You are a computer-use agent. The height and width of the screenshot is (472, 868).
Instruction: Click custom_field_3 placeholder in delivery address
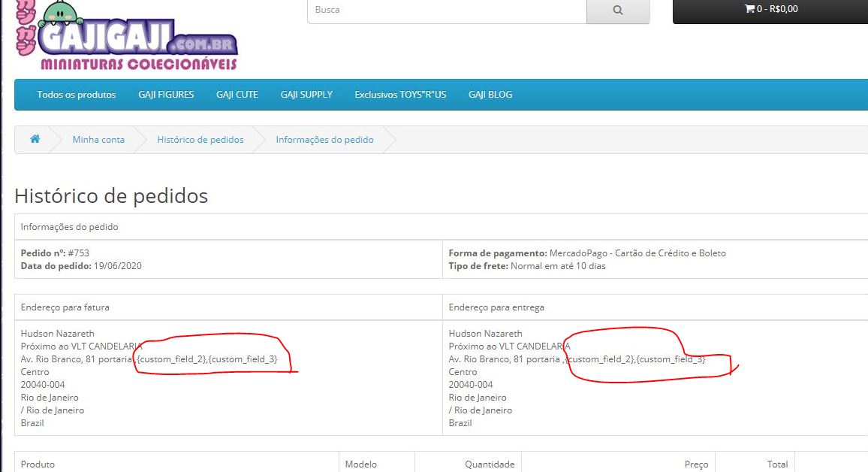pos(671,359)
